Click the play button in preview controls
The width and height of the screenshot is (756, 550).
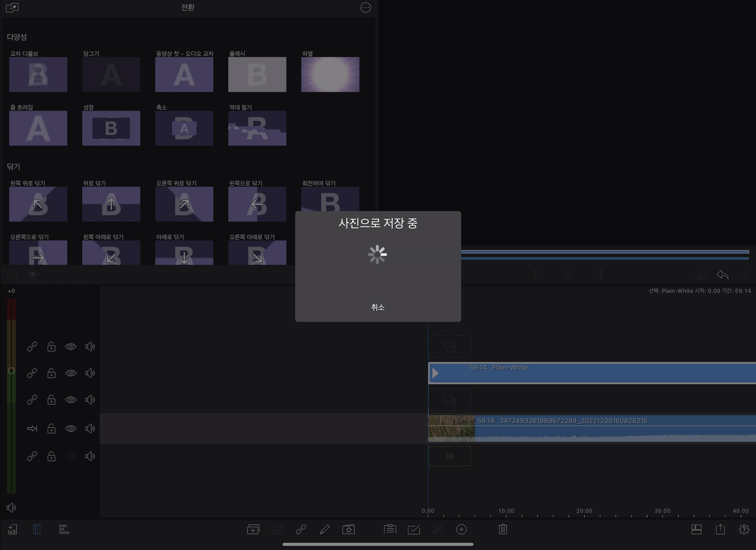coord(568,275)
